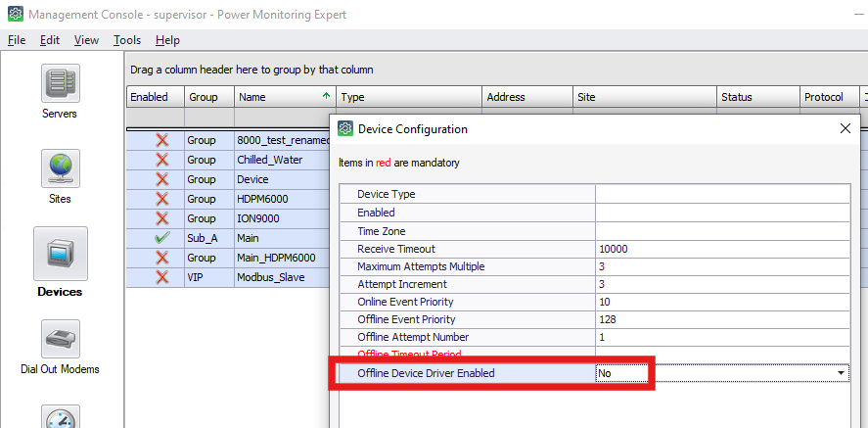The width and height of the screenshot is (868, 428).
Task: Click the Sub_A group cell
Action: point(209,238)
